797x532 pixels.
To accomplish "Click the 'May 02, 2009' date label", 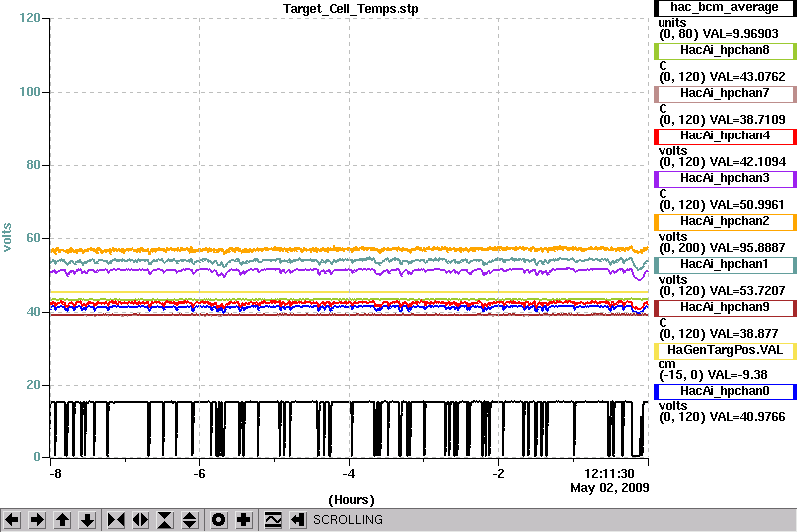I will [610, 488].
